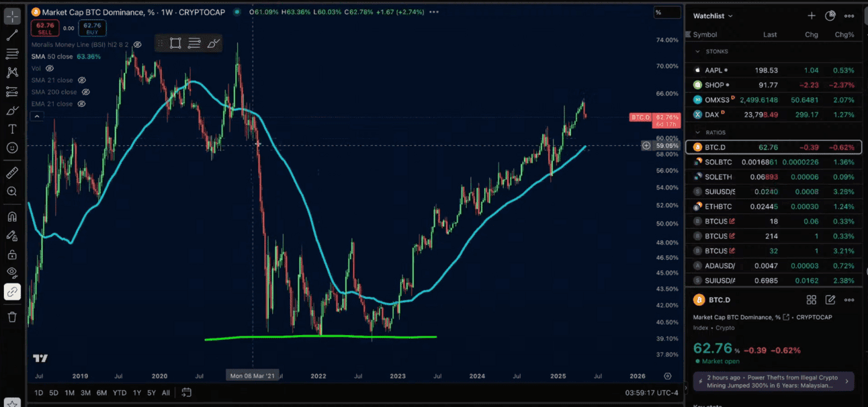The height and width of the screenshot is (407, 868).
Task: Toggle hide all drawings eye icon
Action: [x=12, y=273]
